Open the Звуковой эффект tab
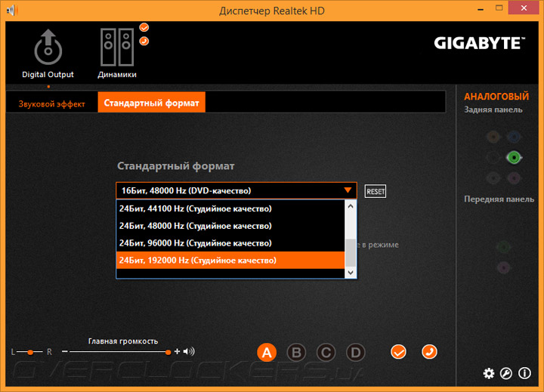Screen dimensions: 544x392 (x=51, y=103)
